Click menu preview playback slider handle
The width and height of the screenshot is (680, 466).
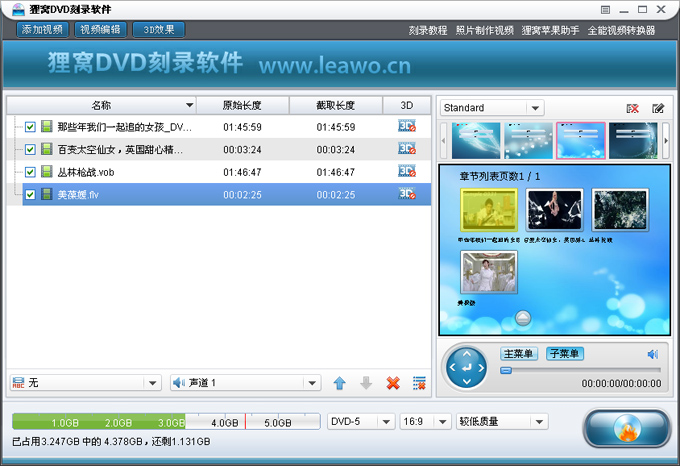506,370
